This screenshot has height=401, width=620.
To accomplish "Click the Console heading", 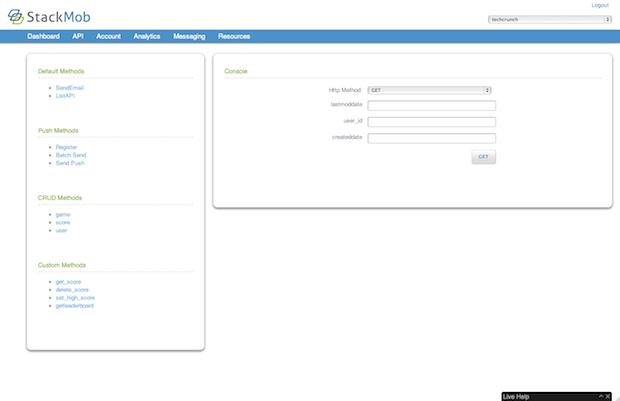I will pos(236,71).
